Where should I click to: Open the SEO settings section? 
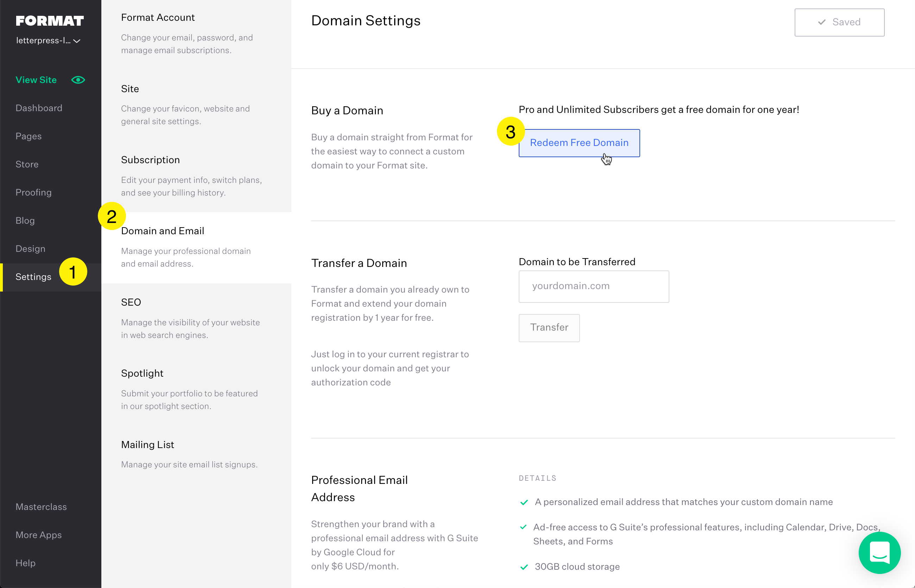point(131,302)
